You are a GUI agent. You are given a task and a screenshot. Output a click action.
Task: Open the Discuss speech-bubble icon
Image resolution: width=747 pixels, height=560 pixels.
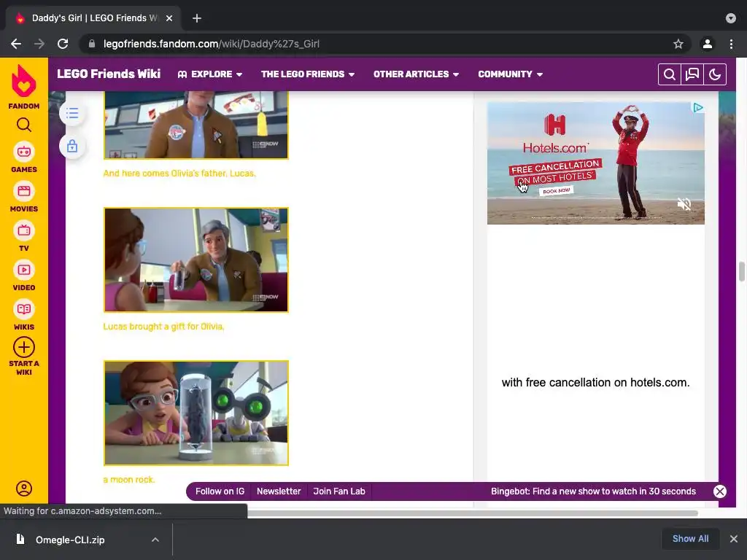[x=692, y=74]
